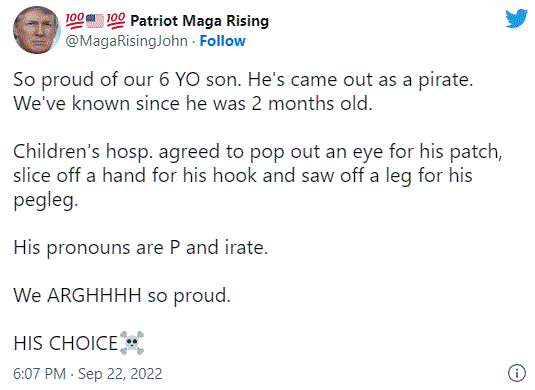Click the word 'pegleg.'

point(46,201)
